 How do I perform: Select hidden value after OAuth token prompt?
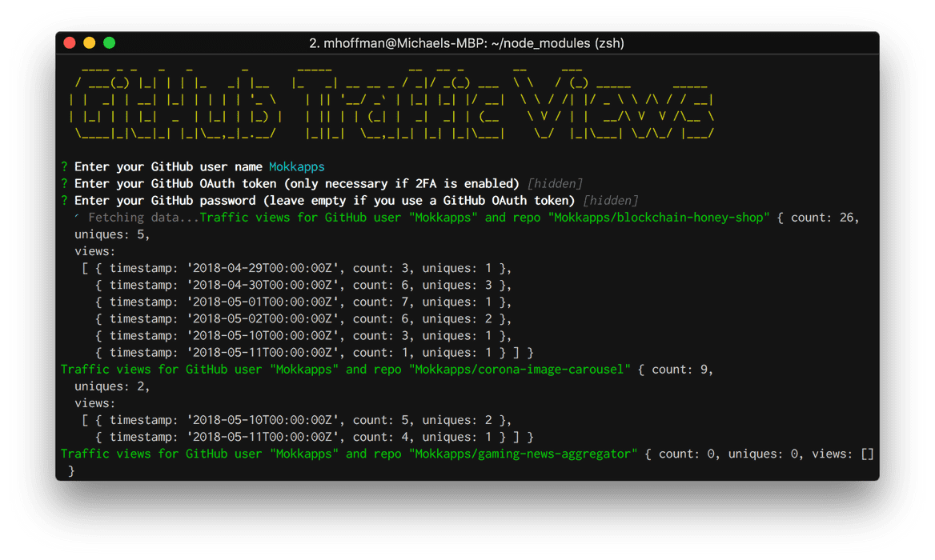pos(555,183)
